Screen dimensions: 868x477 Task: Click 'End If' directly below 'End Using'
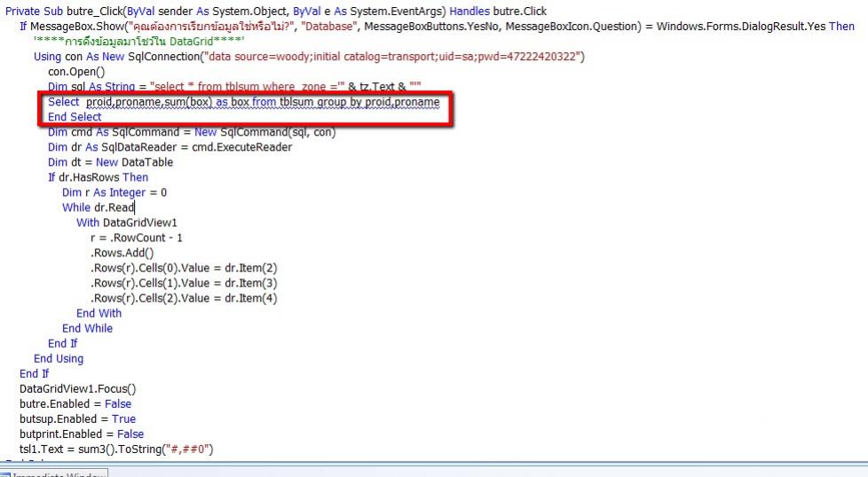point(35,373)
